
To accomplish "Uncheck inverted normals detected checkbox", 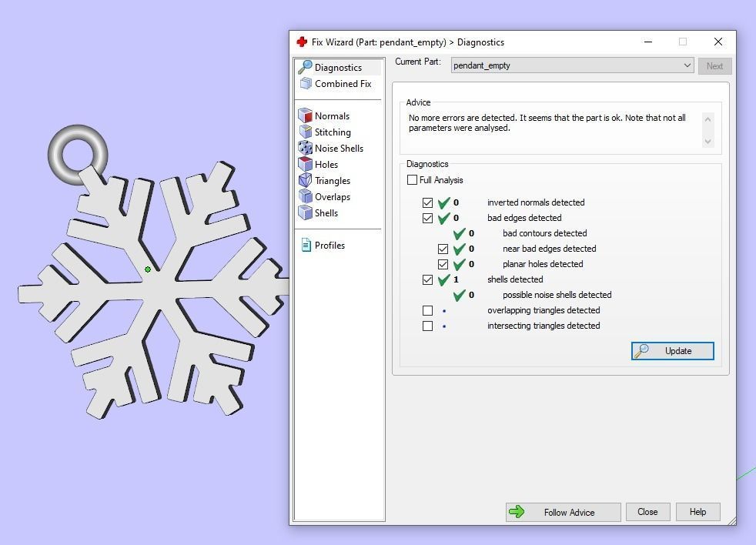I will [x=428, y=202].
